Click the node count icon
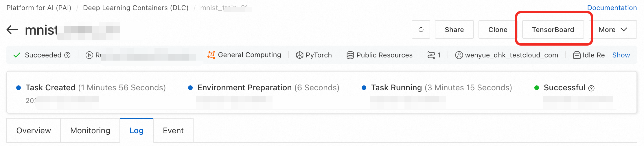The width and height of the screenshot is (644, 146). 431,55
